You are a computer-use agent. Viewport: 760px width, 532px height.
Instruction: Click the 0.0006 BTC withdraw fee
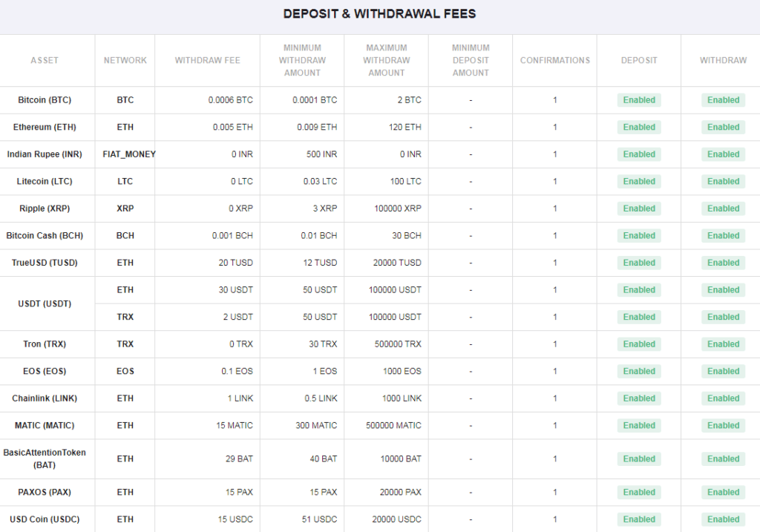click(x=230, y=100)
